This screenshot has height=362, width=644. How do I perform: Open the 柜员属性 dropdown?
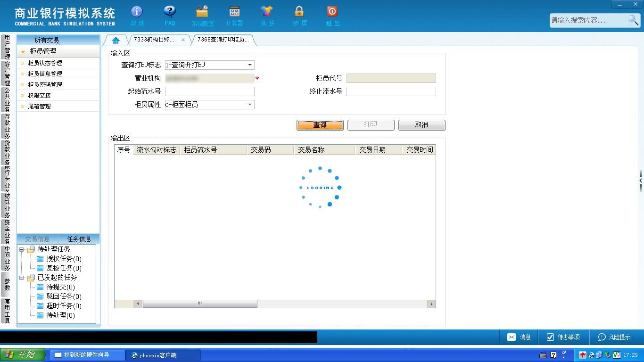(x=250, y=105)
